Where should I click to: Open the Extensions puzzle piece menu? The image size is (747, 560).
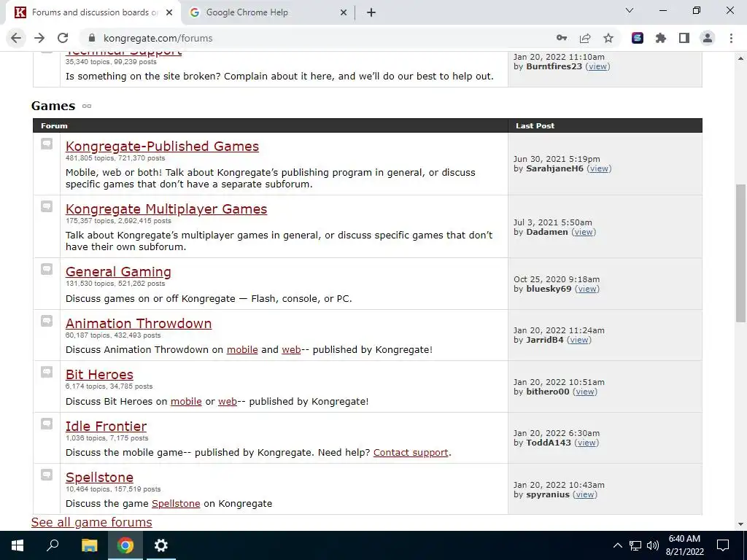(x=661, y=38)
